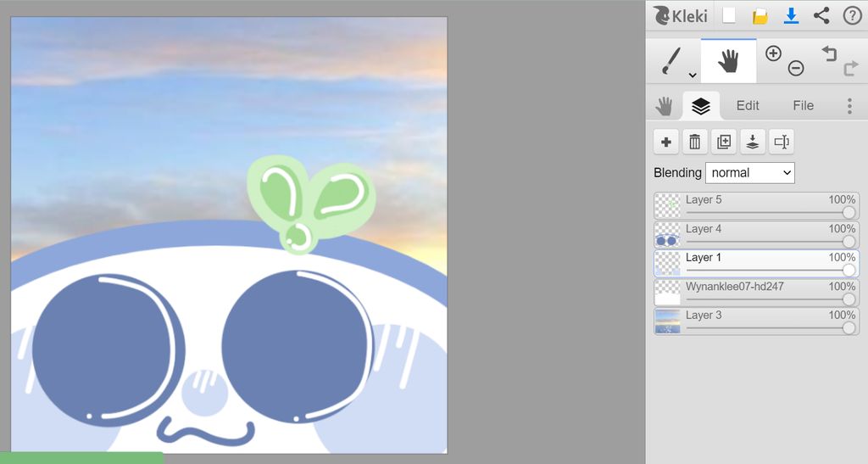Viewport: 868px width, 464px height.
Task: Click Layer 5 thumbnail
Action: click(x=668, y=205)
